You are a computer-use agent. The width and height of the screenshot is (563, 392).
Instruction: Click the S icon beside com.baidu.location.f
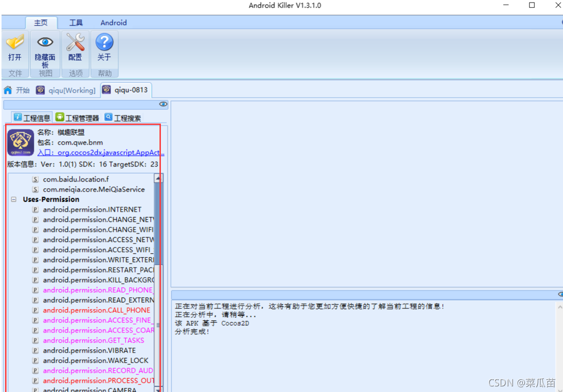tap(35, 179)
